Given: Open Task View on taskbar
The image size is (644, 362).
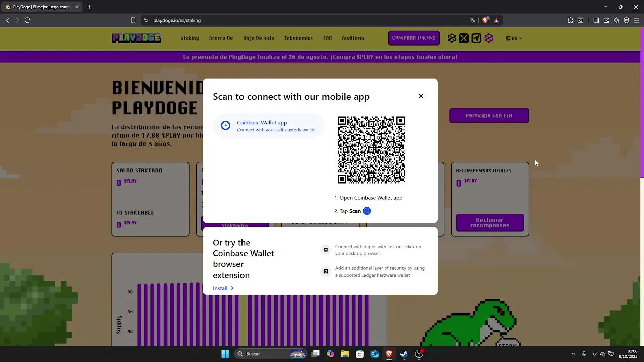Looking at the screenshot, I should [315, 354].
